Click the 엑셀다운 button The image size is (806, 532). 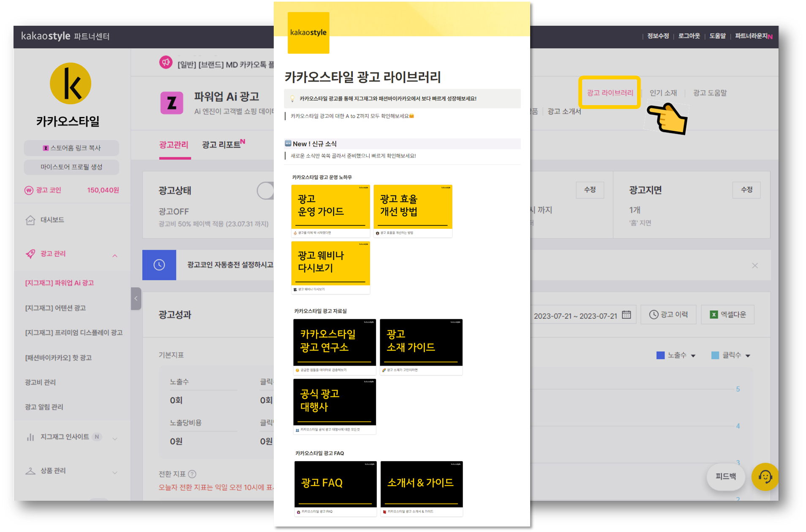point(728,315)
